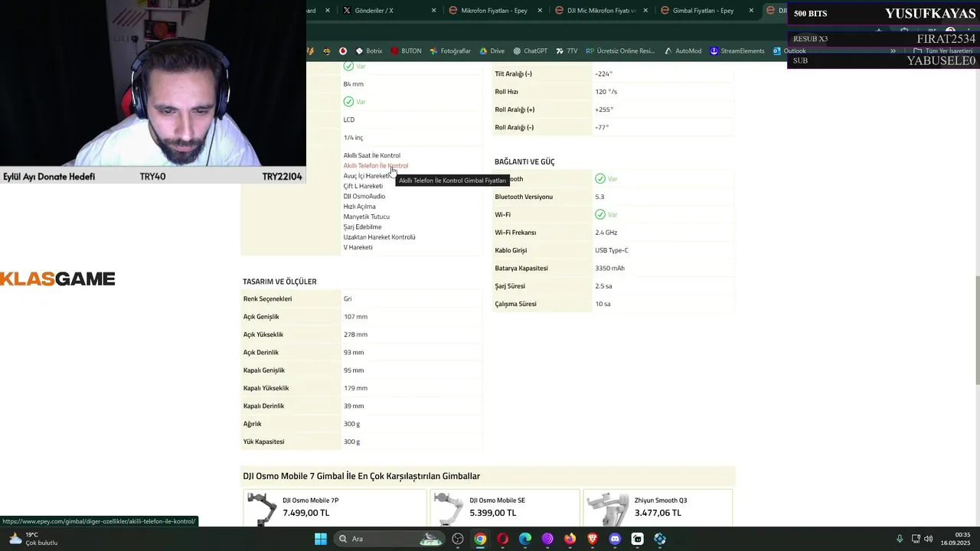Viewport: 980px width, 551px height.
Task: Close the DJI Mic Mikrofon tab
Action: [645, 11]
